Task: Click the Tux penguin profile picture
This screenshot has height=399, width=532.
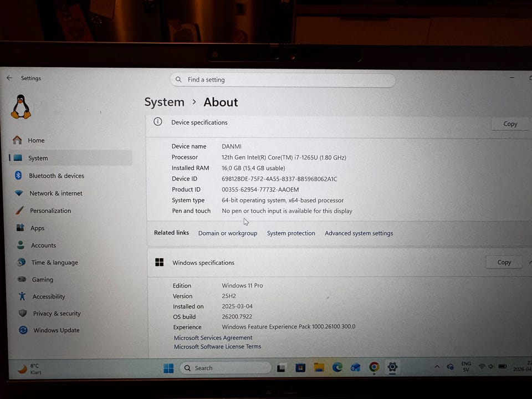Action: (x=21, y=107)
